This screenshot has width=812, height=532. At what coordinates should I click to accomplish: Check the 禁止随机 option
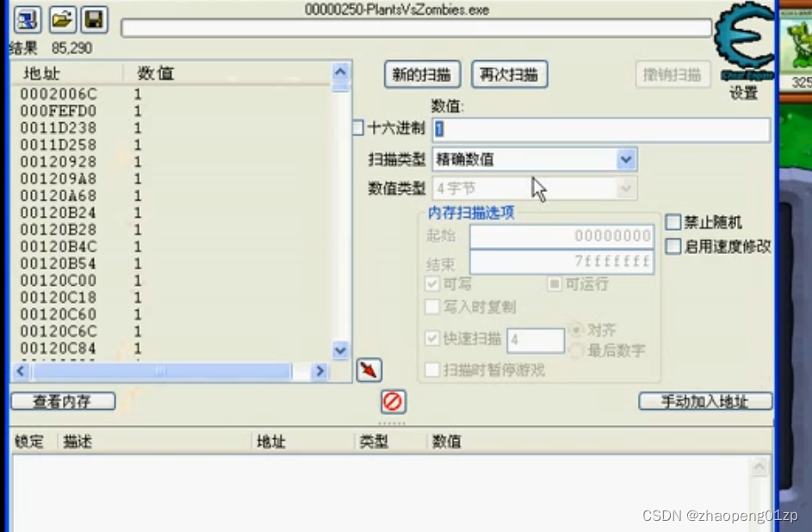(x=673, y=222)
